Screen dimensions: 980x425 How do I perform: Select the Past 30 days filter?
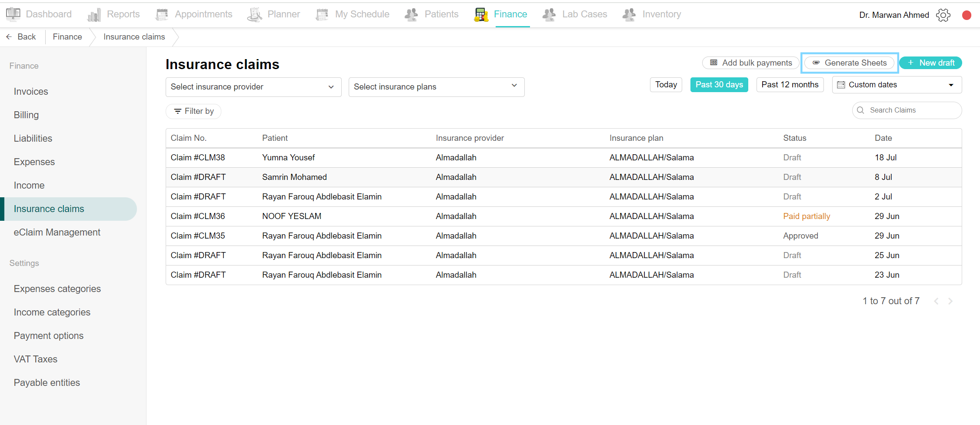point(719,85)
